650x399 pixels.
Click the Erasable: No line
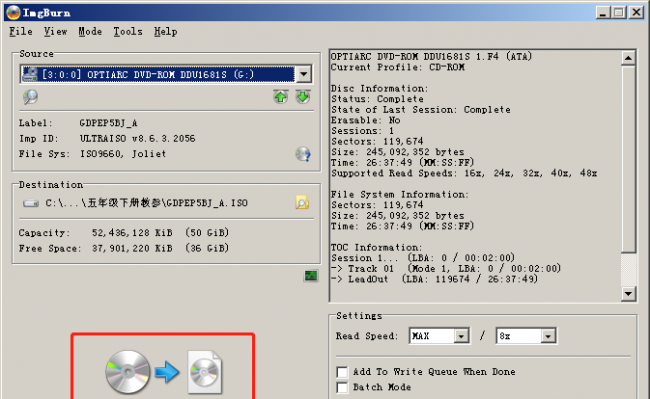[x=366, y=120]
